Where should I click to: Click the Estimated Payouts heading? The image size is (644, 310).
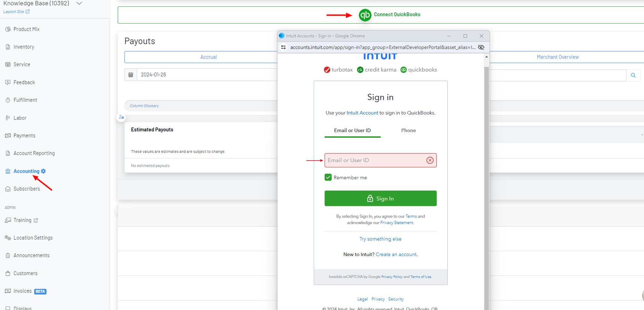[x=152, y=130]
